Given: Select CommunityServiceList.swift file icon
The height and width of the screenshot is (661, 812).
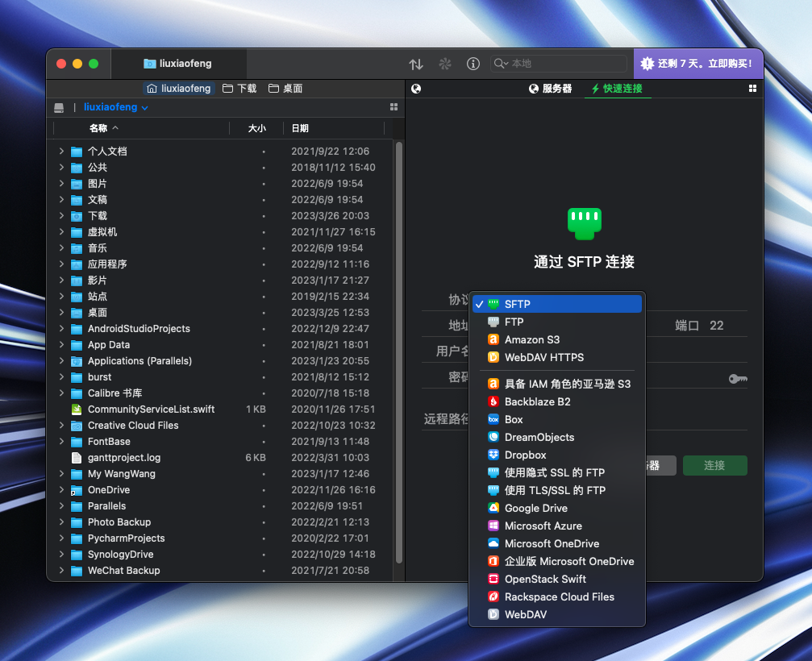Looking at the screenshot, I should coord(77,409).
